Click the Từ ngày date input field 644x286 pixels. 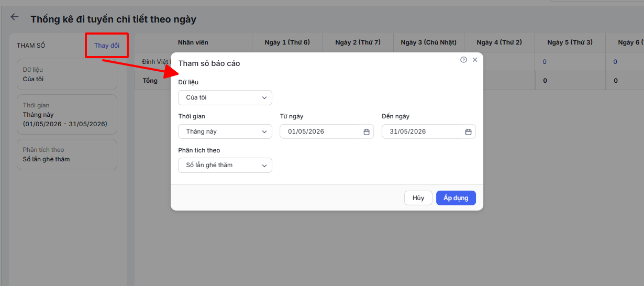point(327,131)
